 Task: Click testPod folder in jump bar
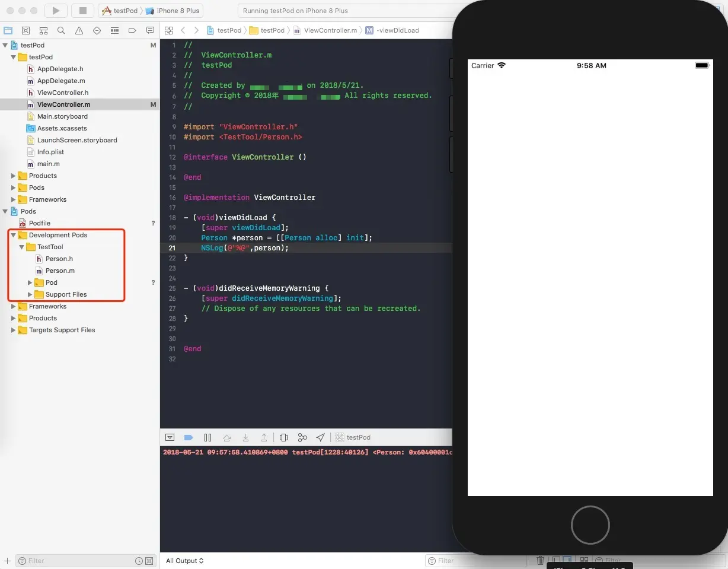[267, 30]
